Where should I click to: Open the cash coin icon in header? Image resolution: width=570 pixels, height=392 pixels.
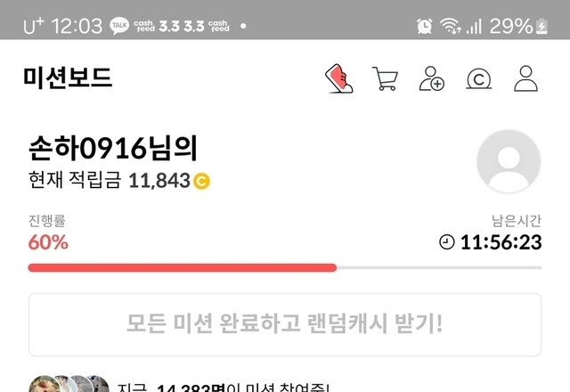(479, 79)
